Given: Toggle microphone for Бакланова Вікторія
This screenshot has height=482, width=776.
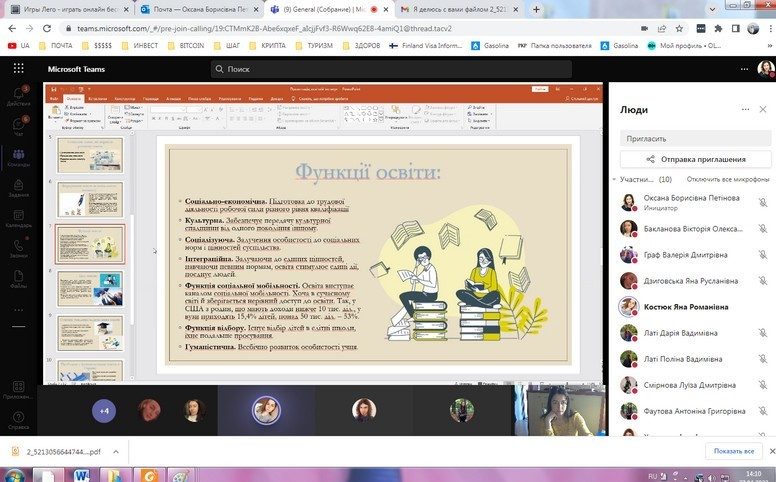Looking at the screenshot, I should [x=762, y=228].
